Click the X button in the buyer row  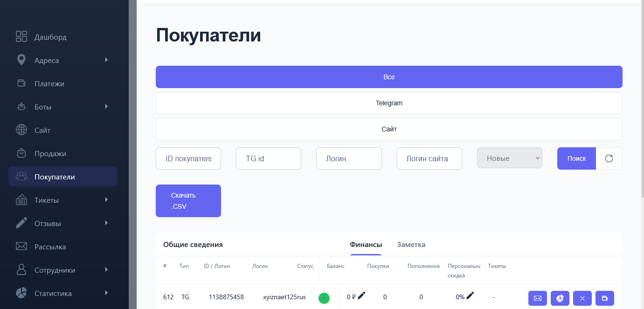pos(582,298)
